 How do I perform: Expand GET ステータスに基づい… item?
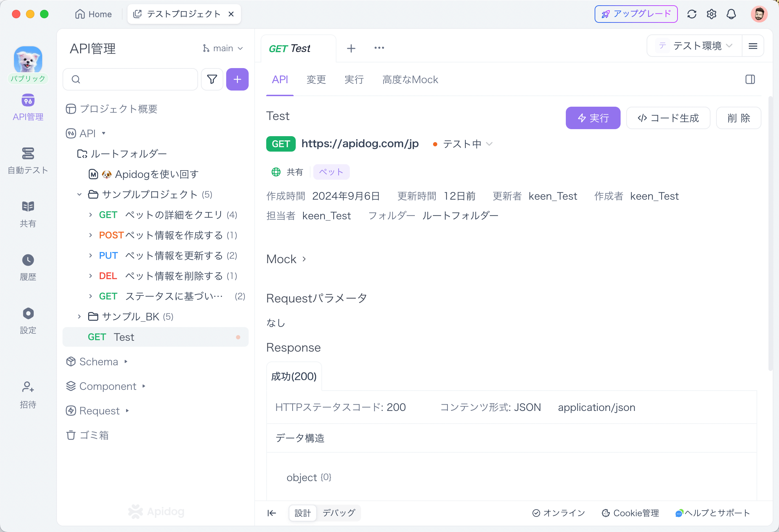tap(91, 296)
